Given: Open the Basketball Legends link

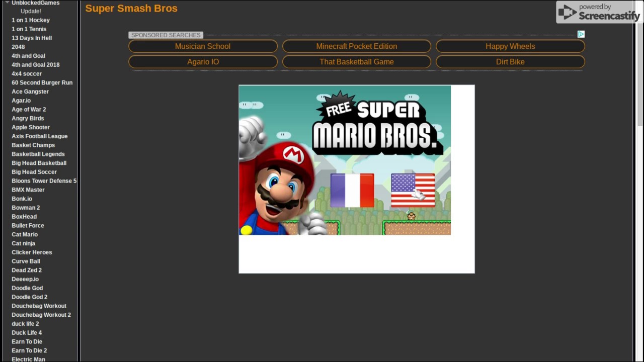Looking at the screenshot, I should 38,154.
